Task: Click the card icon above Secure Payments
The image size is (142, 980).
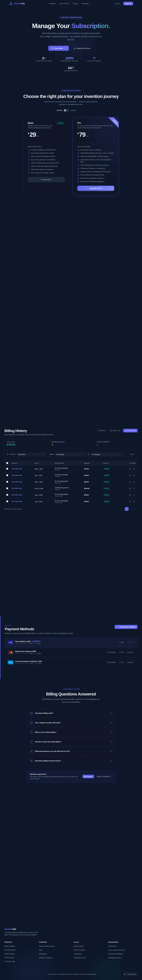Action: [94, 58]
